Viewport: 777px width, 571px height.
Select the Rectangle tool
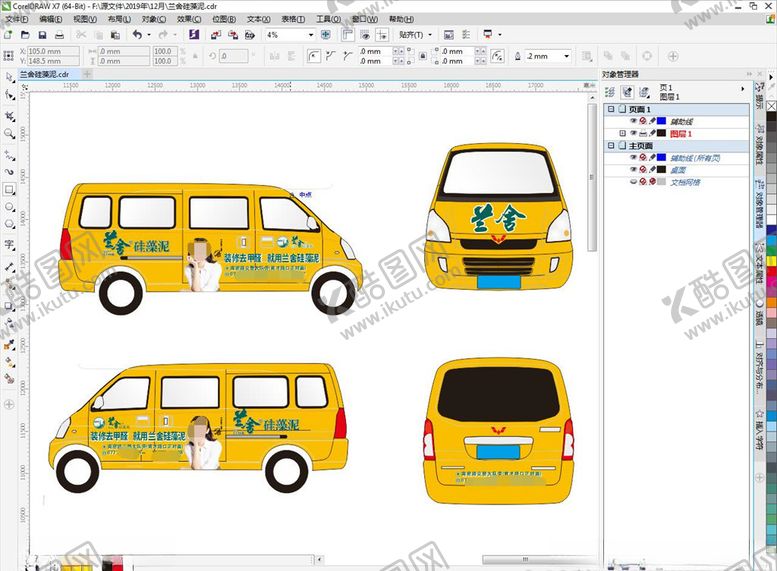[x=9, y=189]
